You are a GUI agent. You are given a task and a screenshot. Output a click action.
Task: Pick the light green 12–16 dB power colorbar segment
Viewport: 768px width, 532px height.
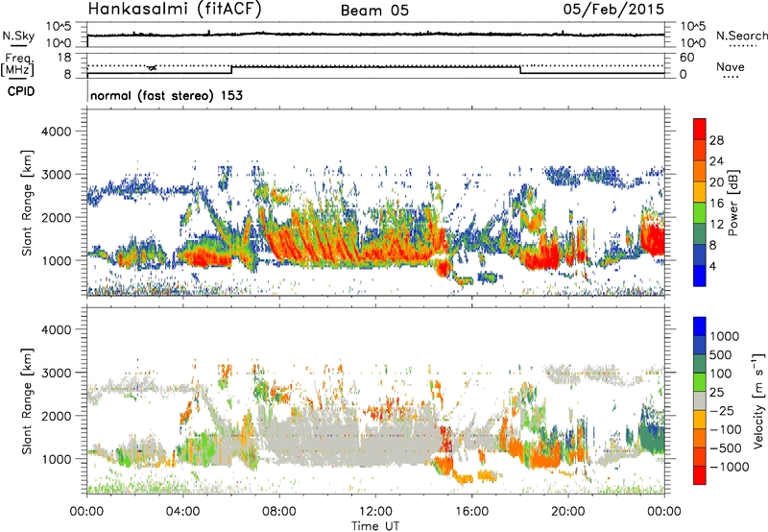(x=700, y=212)
